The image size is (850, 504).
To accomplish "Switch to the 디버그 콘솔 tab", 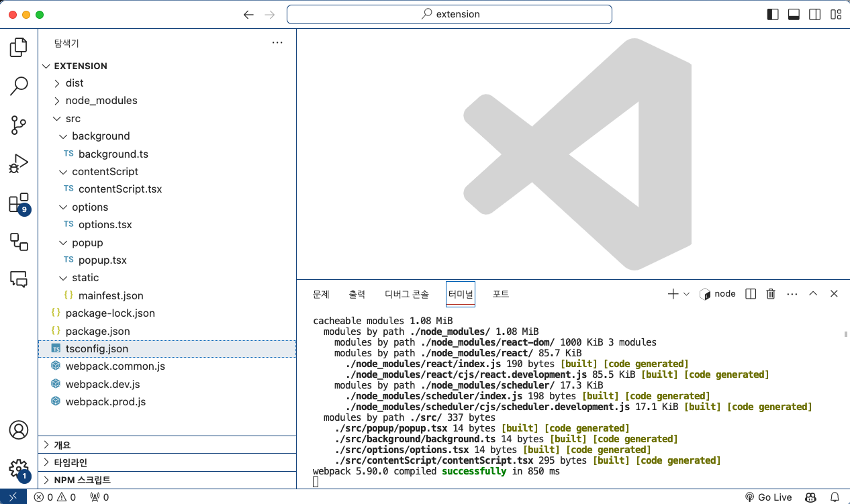I will point(407,294).
